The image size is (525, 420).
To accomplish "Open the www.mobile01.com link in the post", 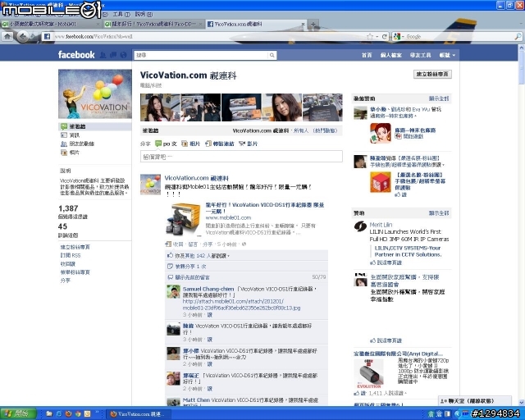I will (228, 217).
